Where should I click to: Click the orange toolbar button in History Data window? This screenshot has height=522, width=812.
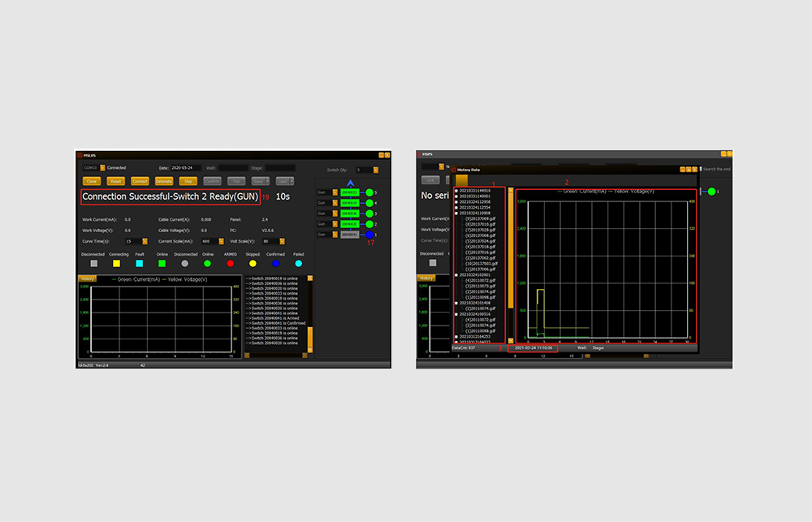pyautogui.click(x=461, y=179)
